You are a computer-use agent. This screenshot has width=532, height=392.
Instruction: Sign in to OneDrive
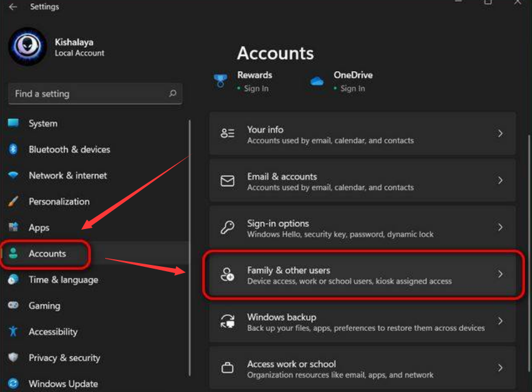[353, 88]
